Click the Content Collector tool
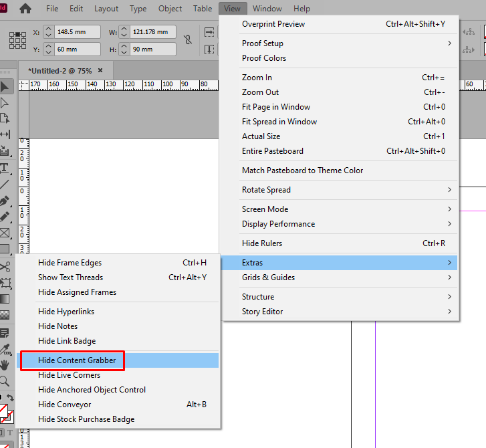Image resolution: width=486 pixels, height=448 pixels. pos(4,150)
